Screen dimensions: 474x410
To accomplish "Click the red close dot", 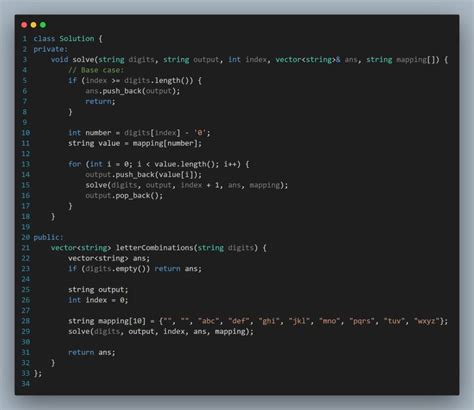I will [x=24, y=25].
